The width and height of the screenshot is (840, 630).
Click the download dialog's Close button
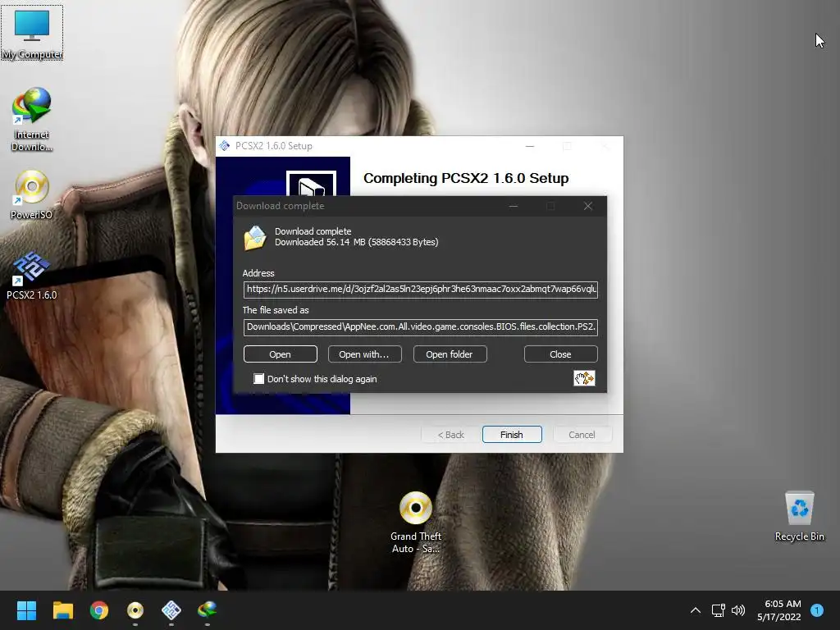561,354
